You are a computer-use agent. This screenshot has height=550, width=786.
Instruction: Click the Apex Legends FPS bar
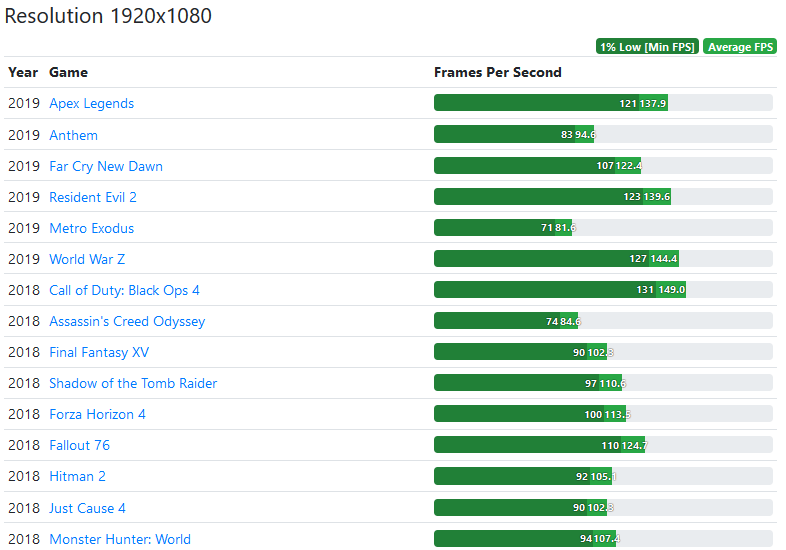coord(603,103)
